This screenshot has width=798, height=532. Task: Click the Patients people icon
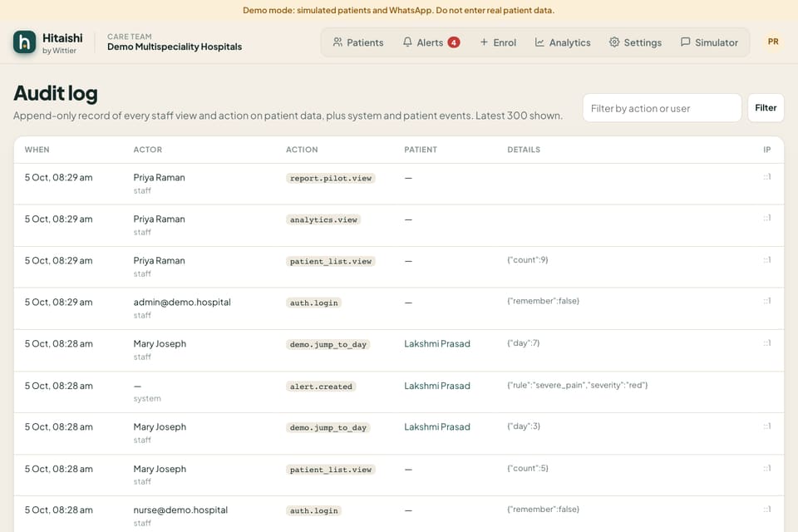pyautogui.click(x=337, y=42)
